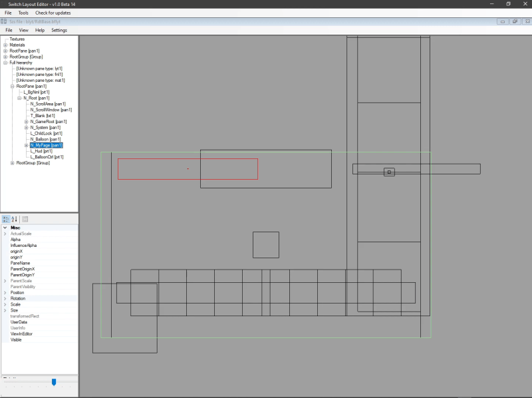Open the Help menu
The image size is (532, 398).
[x=40, y=30]
